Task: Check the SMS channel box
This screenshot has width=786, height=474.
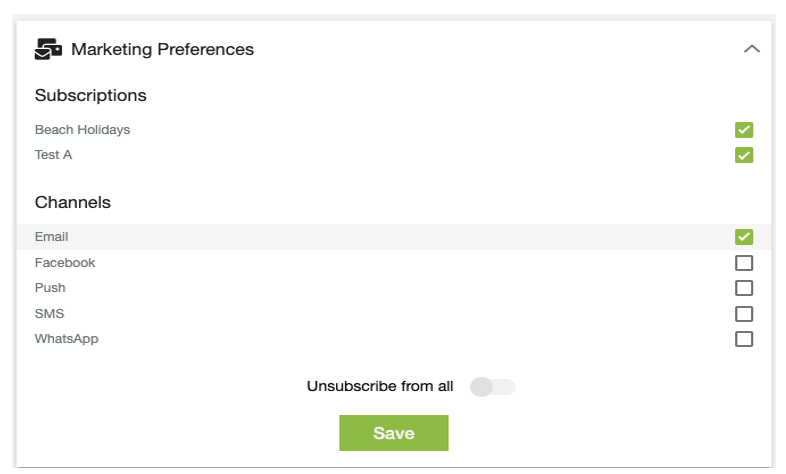Action: tap(744, 314)
